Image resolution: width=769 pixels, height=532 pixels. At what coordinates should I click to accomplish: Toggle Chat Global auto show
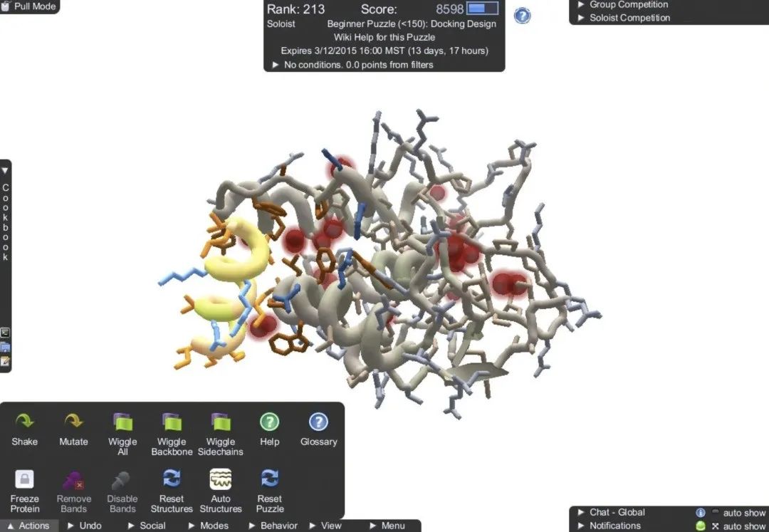pos(716,512)
